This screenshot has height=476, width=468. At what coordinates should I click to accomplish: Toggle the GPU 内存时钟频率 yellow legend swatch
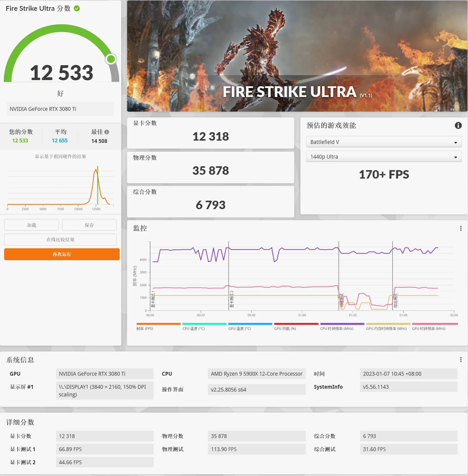pos(388,324)
